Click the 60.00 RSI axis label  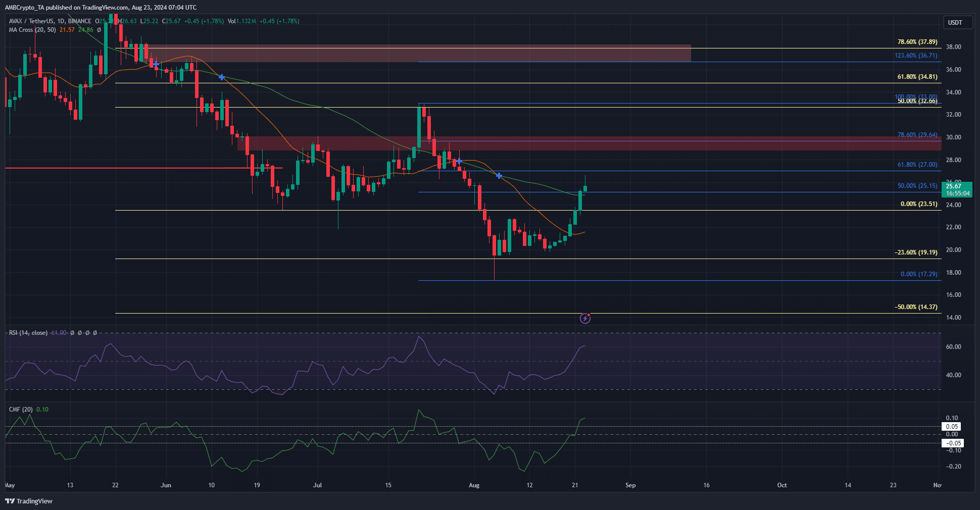pyautogui.click(x=953, y=347)
